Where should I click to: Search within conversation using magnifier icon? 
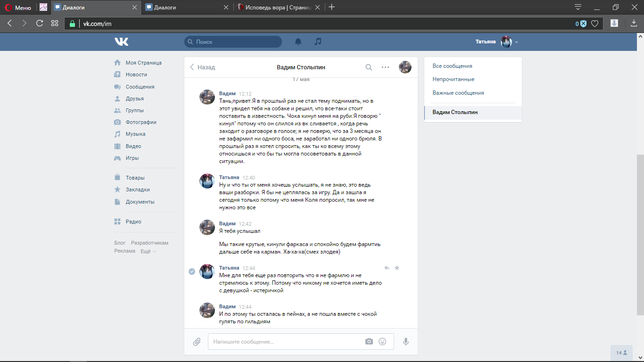pyautogui.click(x=369, y=67)
